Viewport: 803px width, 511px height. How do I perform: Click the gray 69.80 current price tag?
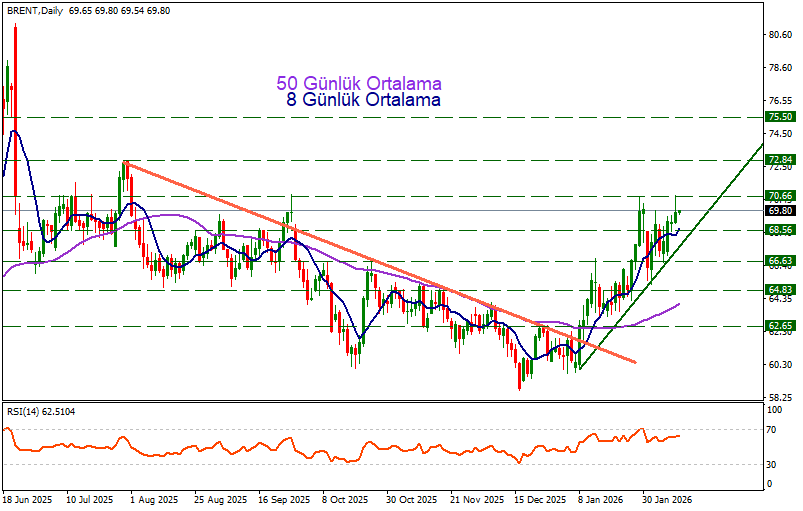[780, 211]
